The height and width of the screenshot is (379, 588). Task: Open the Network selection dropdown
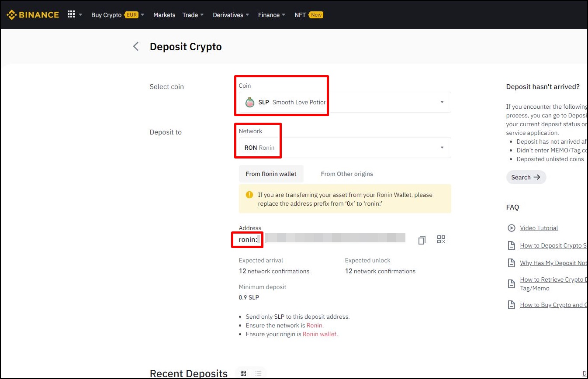click(345, 148)
